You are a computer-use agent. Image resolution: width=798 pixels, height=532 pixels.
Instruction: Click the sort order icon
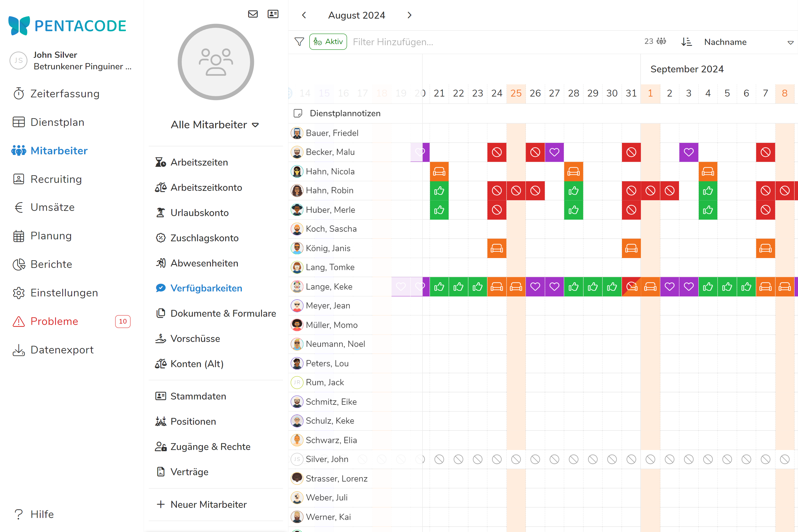coord(686,42)
